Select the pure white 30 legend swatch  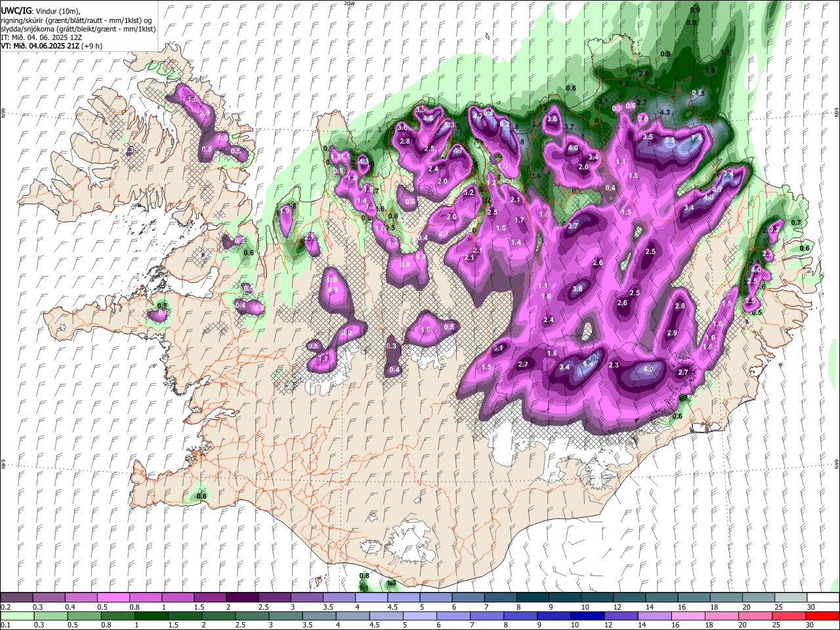822,598
